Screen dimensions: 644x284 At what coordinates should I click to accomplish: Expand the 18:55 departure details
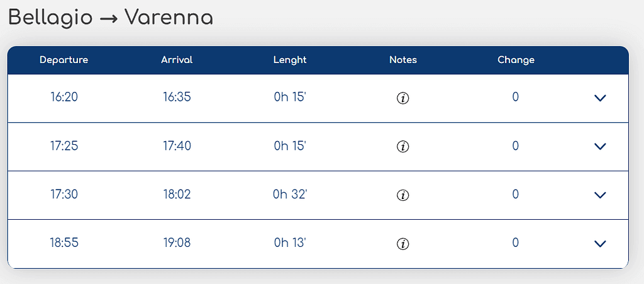(600, 244)
